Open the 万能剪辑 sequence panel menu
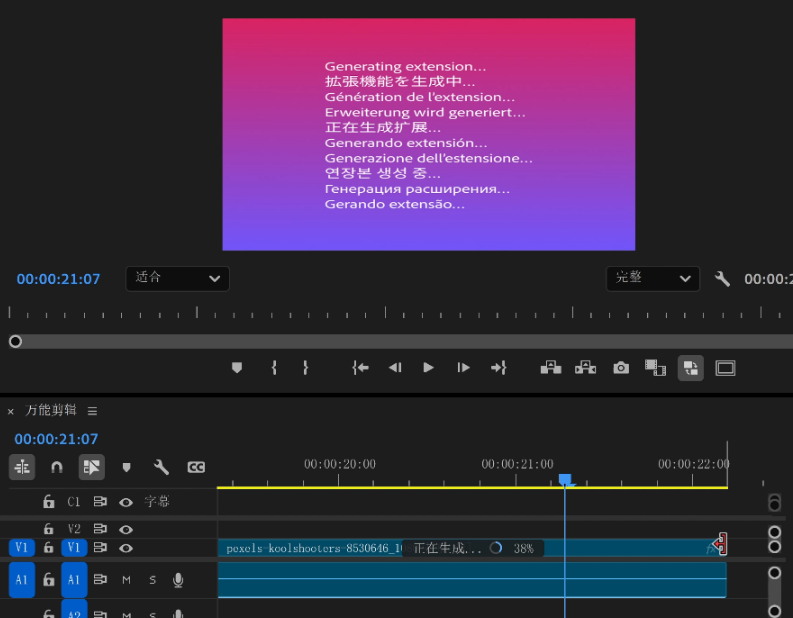The width and height of the screenshot is (793, 618). (92, 411)
